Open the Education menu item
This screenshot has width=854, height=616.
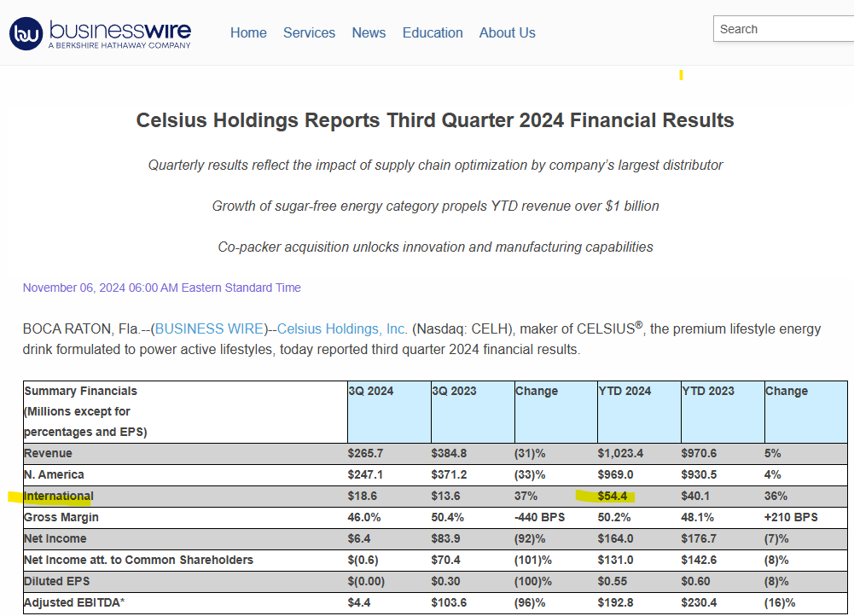point(433,32)
